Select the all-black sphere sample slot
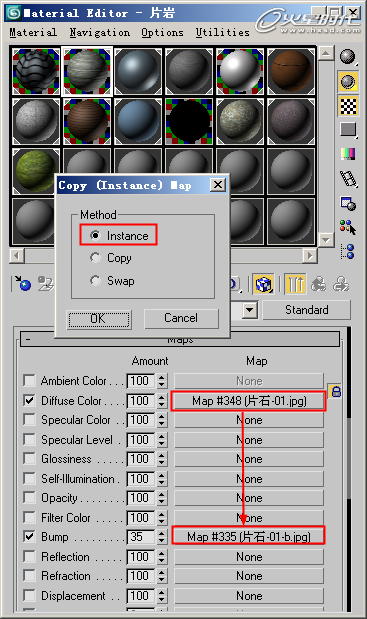 click(189, 122)
